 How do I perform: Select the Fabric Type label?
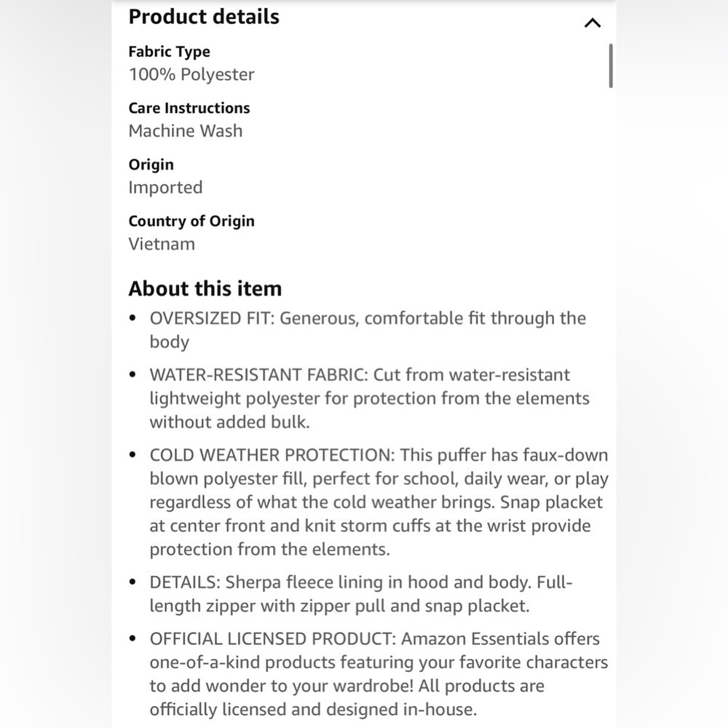coord(169,52)
